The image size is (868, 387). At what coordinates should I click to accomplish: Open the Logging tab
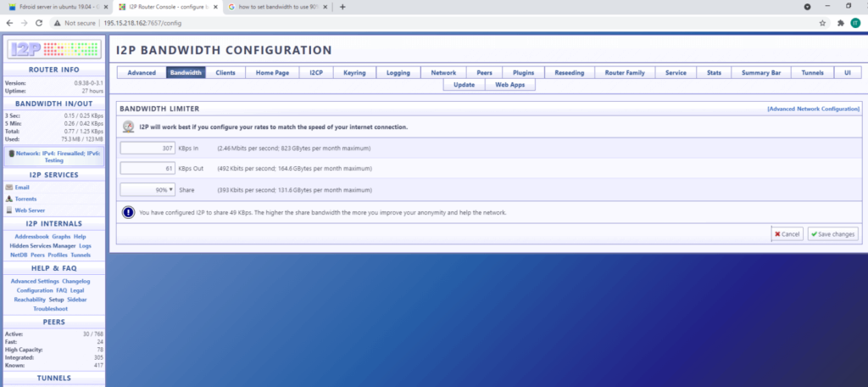[398, 73]
